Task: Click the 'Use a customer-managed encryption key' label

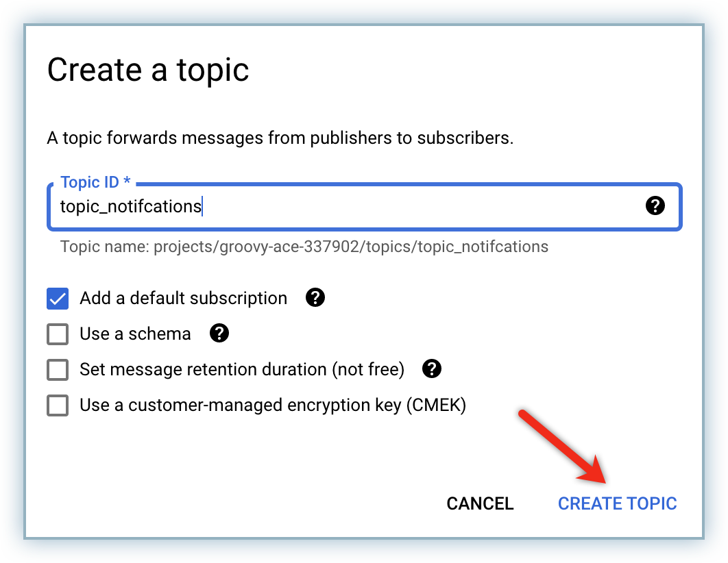Action: [x=272, y=405]
